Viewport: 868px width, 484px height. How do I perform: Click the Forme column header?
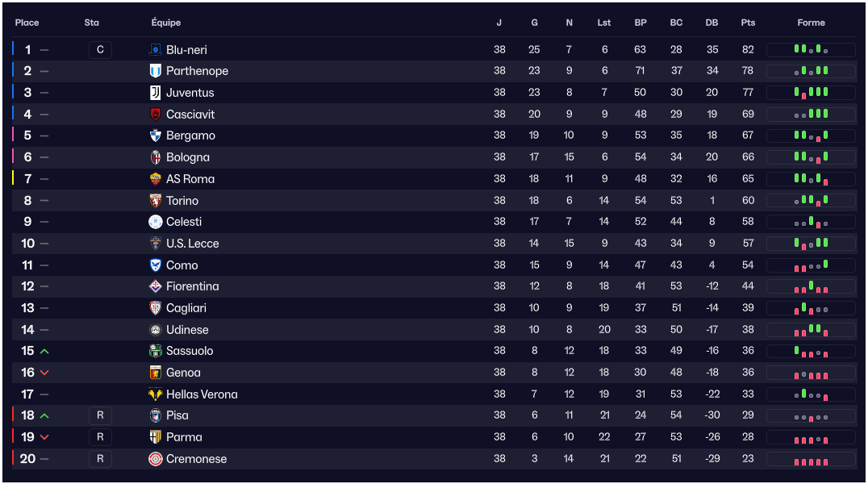(x=811, y=23)
